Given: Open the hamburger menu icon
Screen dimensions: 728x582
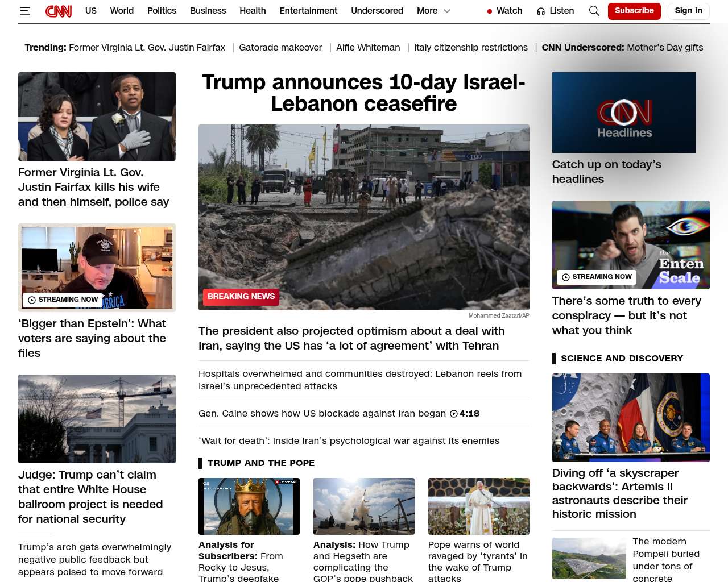Looking at the screenshot, I should (24, 11).
